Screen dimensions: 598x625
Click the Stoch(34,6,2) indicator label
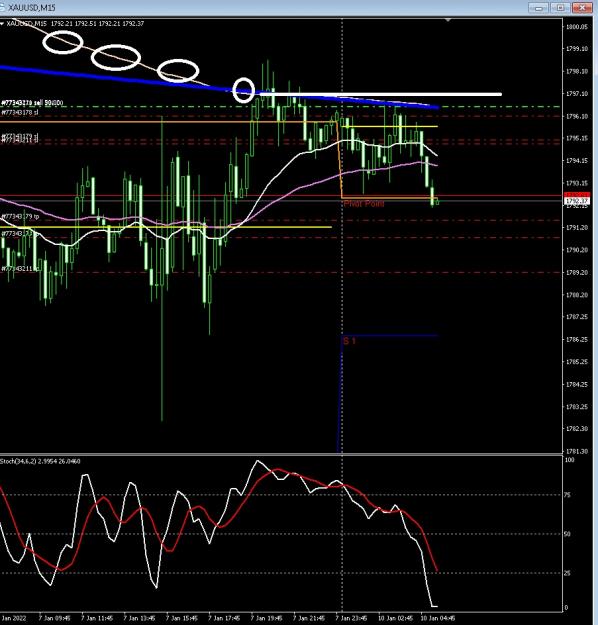pyautogui.click(x=40, y=461)
